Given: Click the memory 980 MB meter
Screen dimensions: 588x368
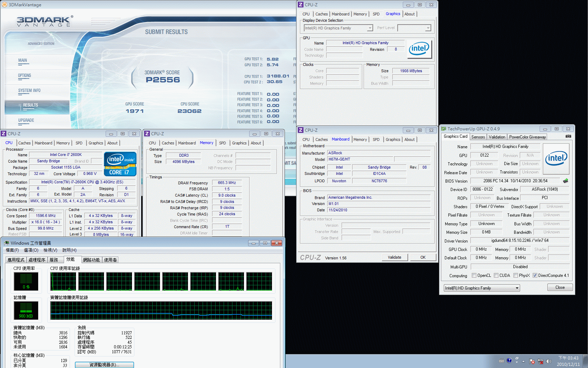Looking at the screenshot, I should (x=26, y=310).
